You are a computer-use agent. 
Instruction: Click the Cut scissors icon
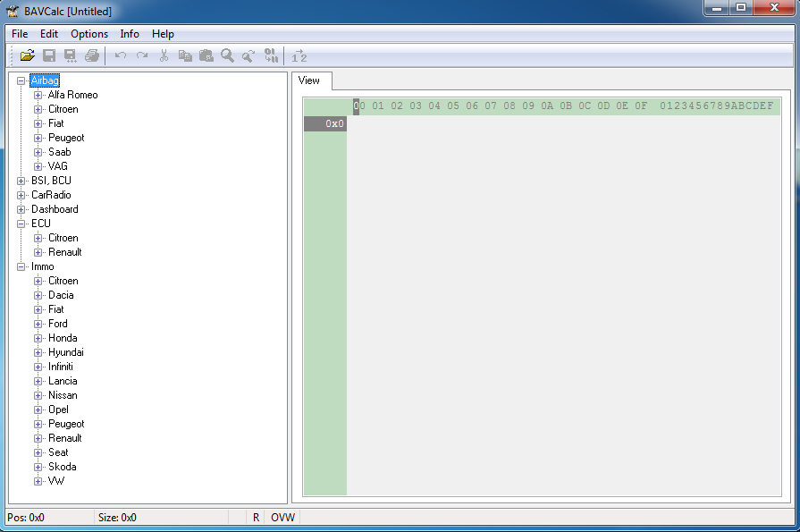pos(164,55)
